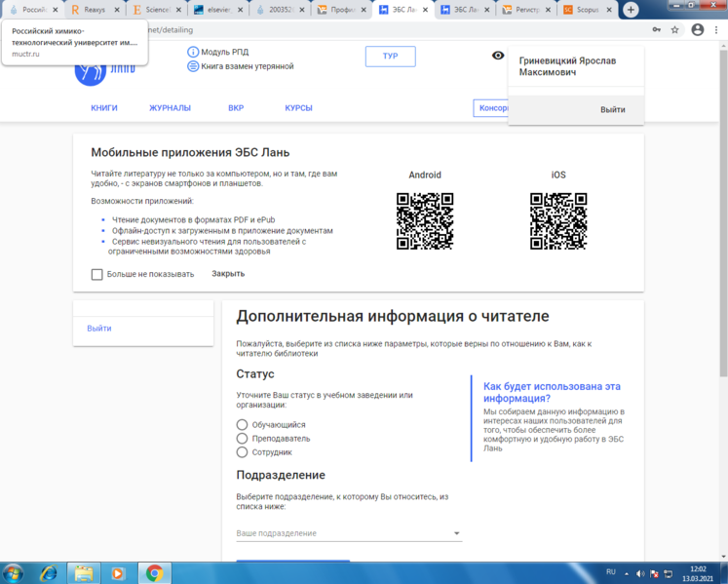Select Обучающийся radio button
This screenshot has width=728, height=584.
click(x=242, y=425)
